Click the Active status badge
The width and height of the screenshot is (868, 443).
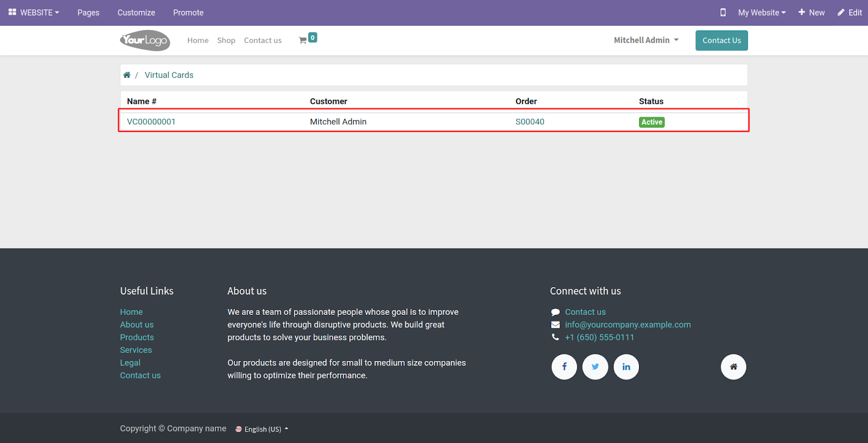pos(652,122)
